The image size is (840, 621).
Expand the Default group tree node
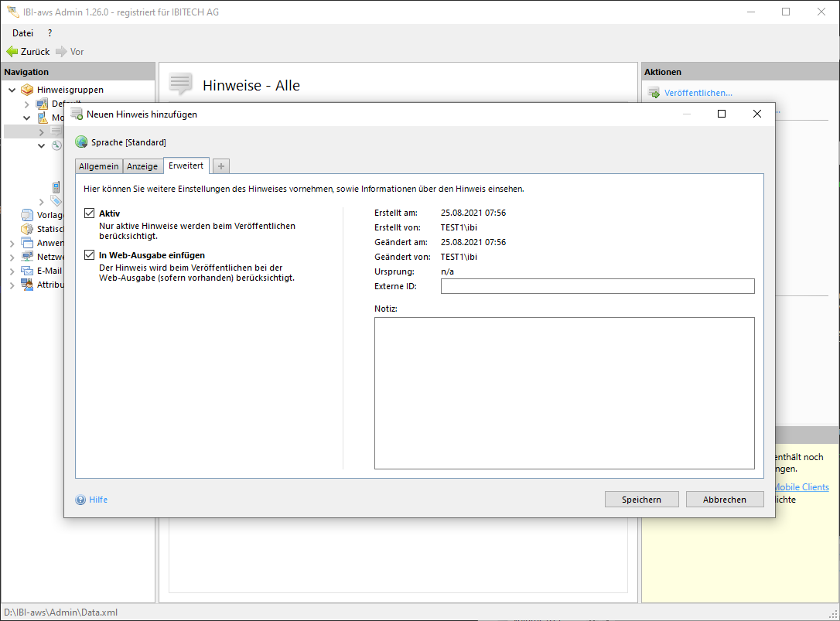(x=26, y=104)
